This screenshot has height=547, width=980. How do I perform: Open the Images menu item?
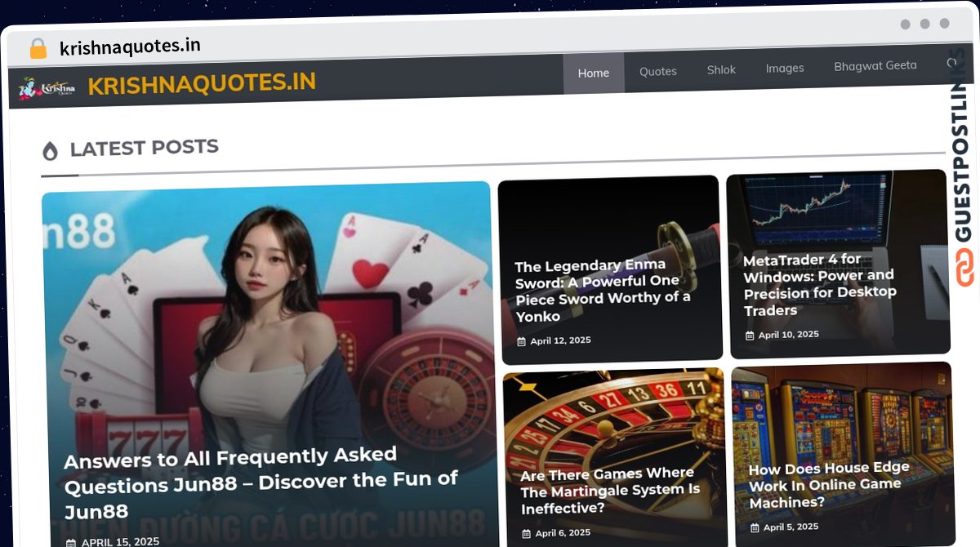point(785,68)
